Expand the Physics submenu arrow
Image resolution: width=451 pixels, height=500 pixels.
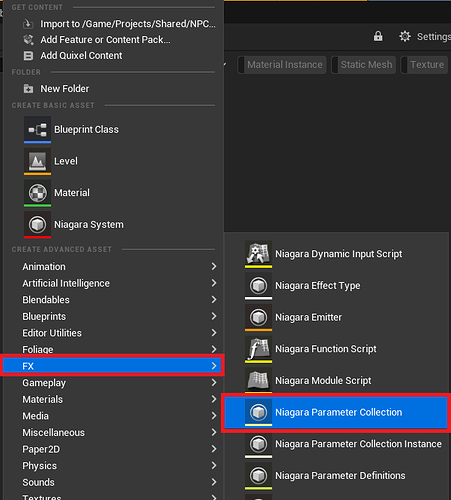click(x=214, y=465)
